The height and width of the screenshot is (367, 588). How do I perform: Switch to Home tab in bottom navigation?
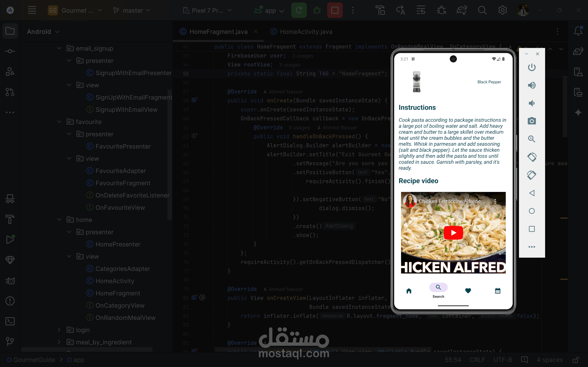point(409,291)
